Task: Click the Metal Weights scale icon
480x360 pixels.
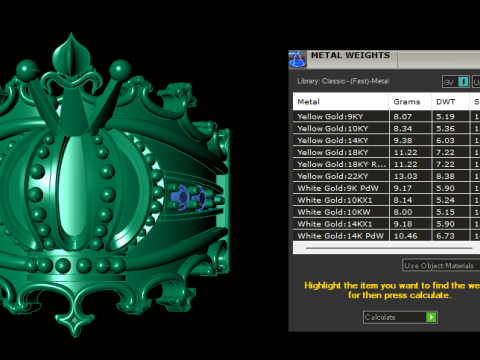Action: click(x=297, y=59)
